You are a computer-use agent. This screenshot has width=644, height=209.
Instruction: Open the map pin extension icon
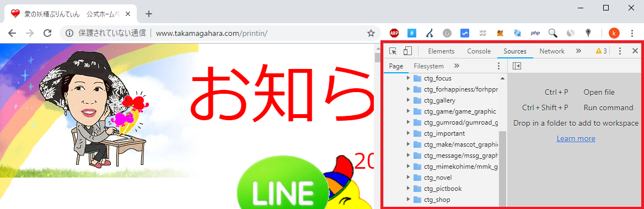pyautogui.click(x=588, y=33)
